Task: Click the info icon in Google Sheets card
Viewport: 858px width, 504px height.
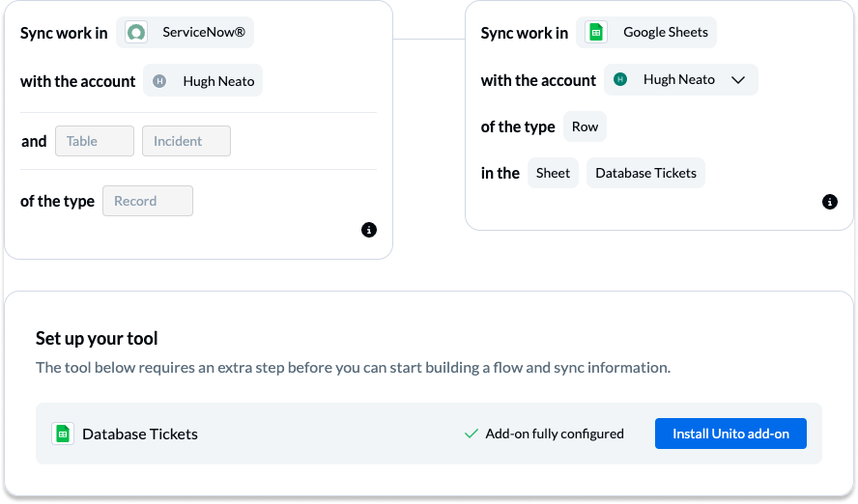Action: tap(830, 202)
